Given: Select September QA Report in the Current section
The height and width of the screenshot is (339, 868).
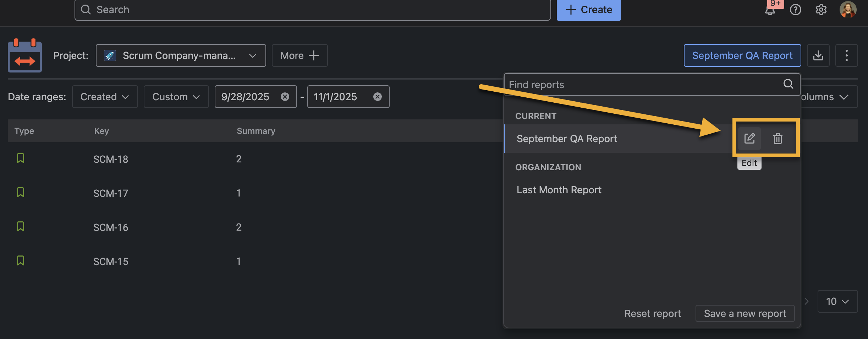Looking at the screenshot, I should pyautogui.click(x=567, y=139).
